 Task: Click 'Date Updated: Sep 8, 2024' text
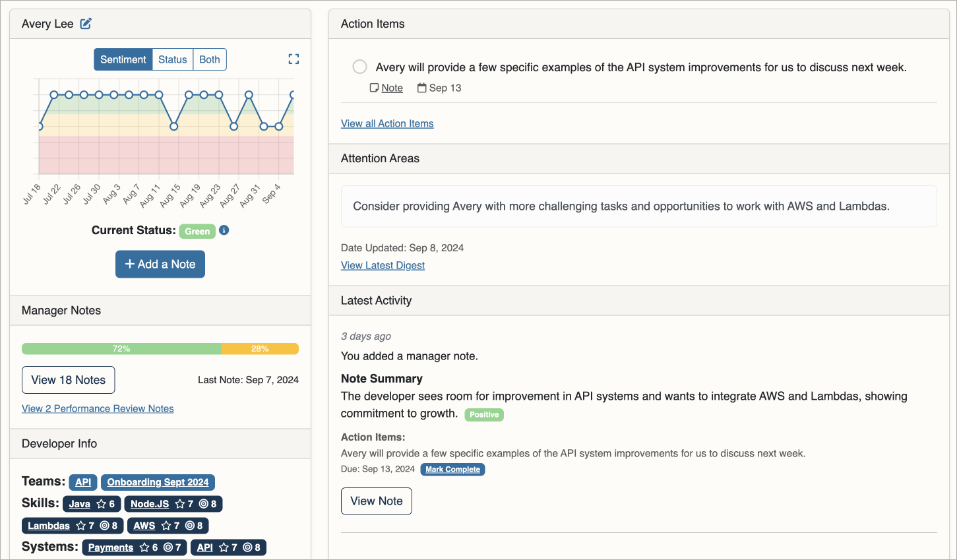[402, 248]
